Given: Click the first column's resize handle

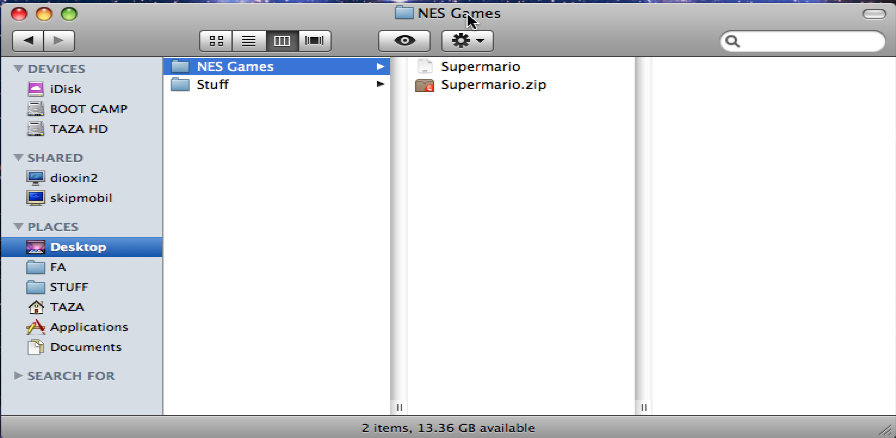Looking at the screenshot, I should (399, 408).
